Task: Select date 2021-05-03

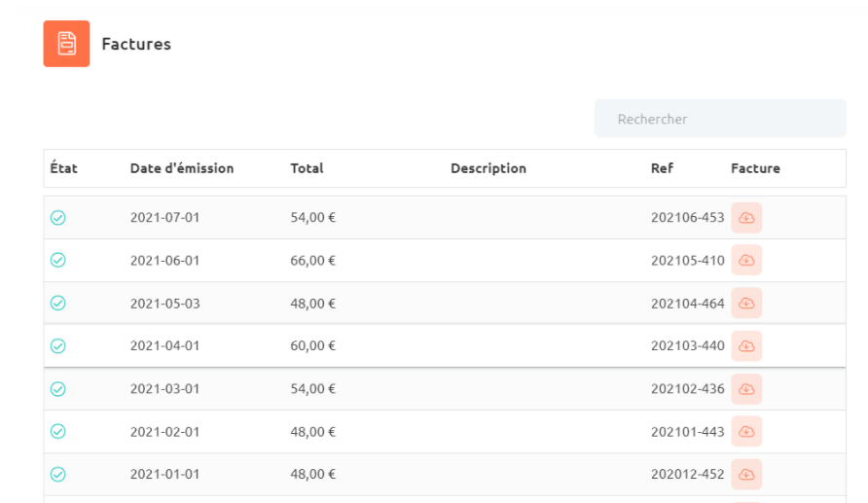Action: (x=165, y=304)
